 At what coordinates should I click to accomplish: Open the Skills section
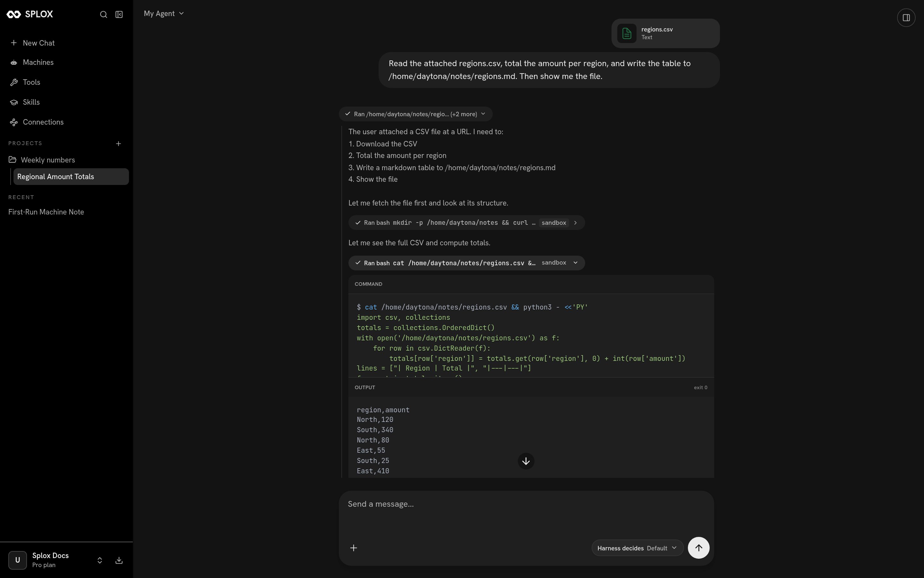(66, 102)
